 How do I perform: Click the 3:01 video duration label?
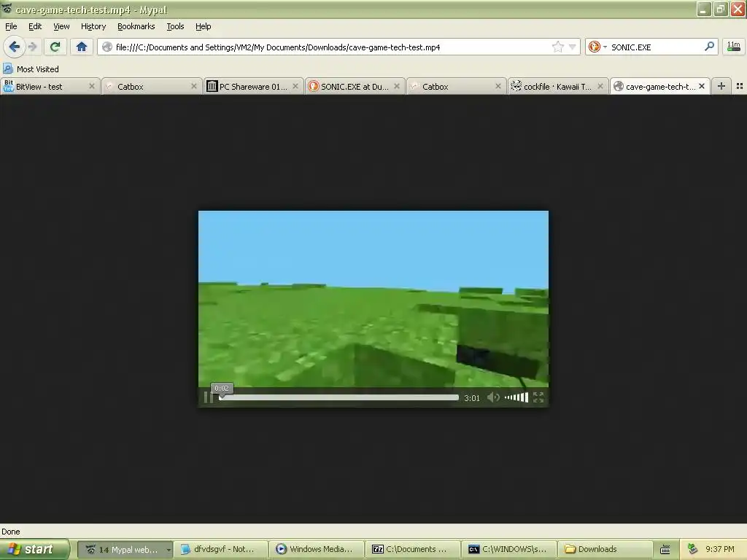click(472, 397)
